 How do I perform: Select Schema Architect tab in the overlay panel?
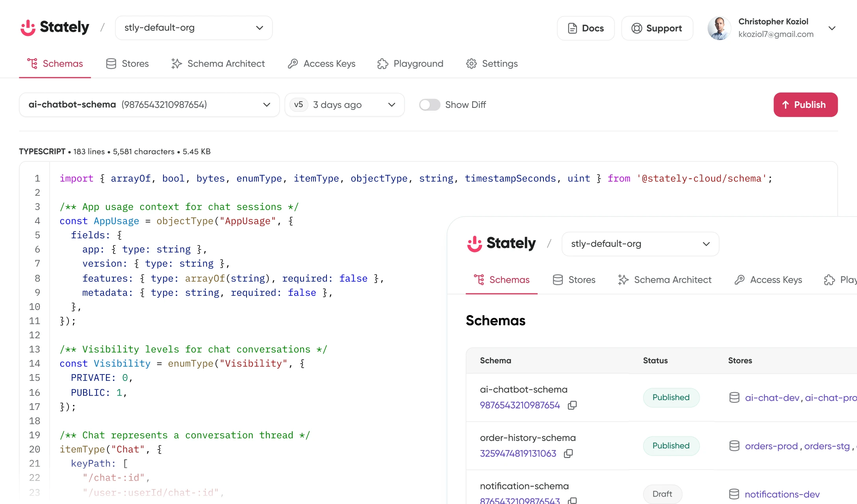[x=664, y=280]
